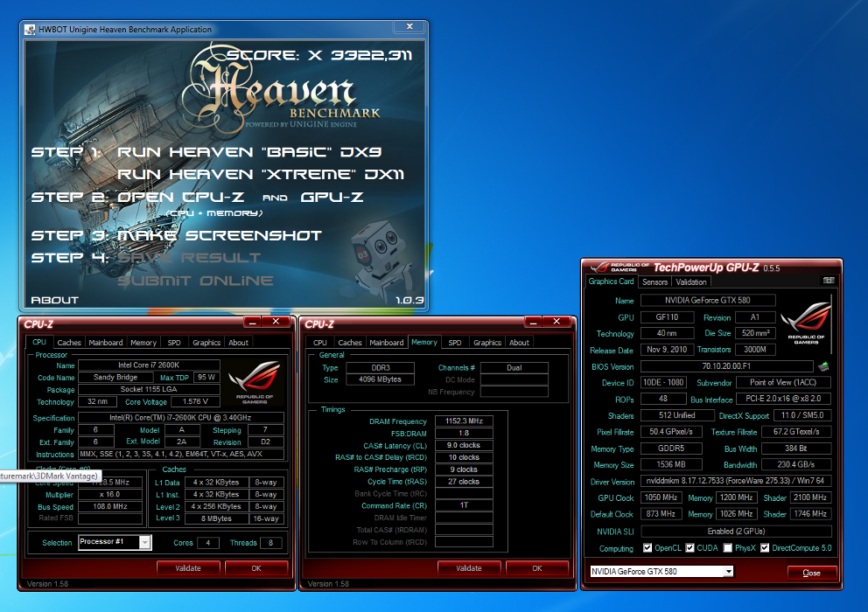The width and height of the screenshot is (868, 612).
Task: Click the GPU-Z screenshot camera icon
Action: pos(828,281)
